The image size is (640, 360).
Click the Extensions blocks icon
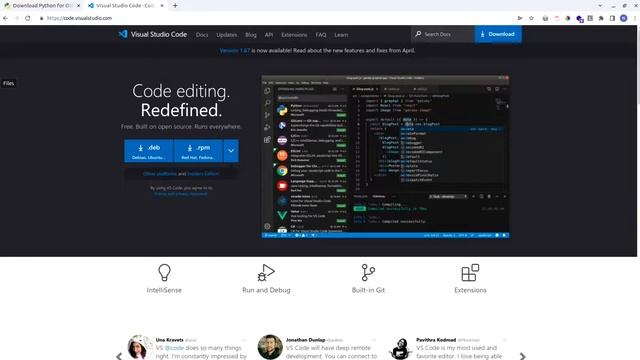coord(470,272)
